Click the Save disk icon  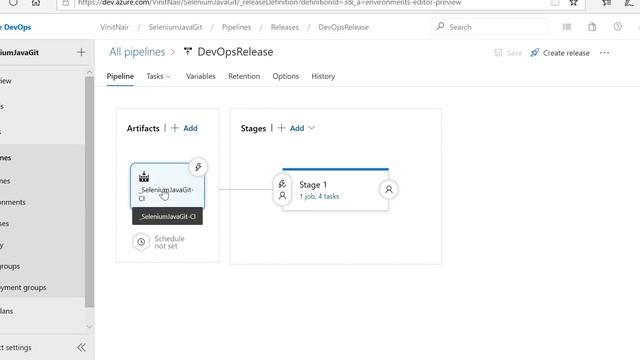[498, 53]
